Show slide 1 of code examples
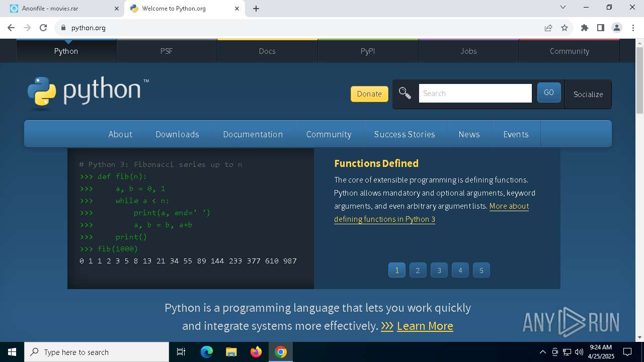The height and width of the screenshot is (362, 644). coord(397,270)
